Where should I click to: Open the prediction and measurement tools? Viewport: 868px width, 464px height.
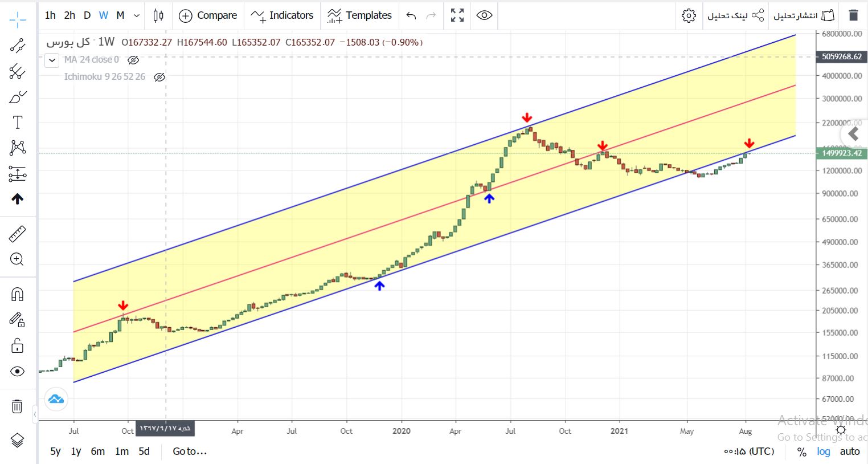coord(18,173)
